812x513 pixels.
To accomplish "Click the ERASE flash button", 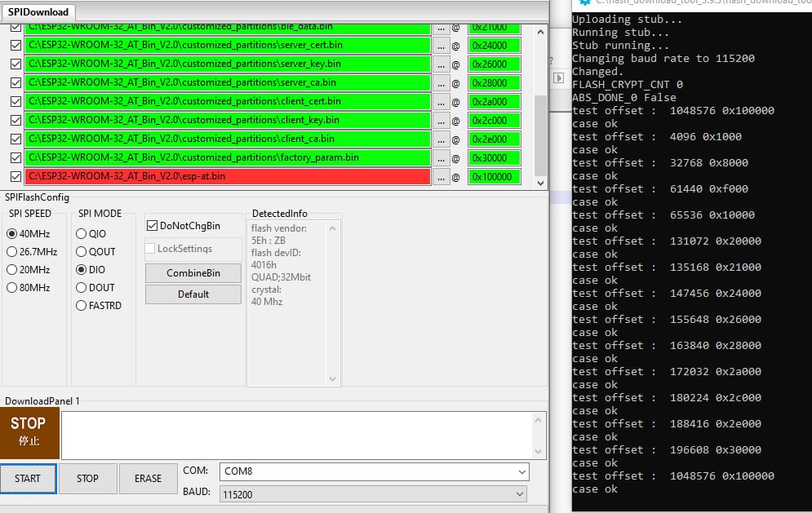I will (148, 478).
